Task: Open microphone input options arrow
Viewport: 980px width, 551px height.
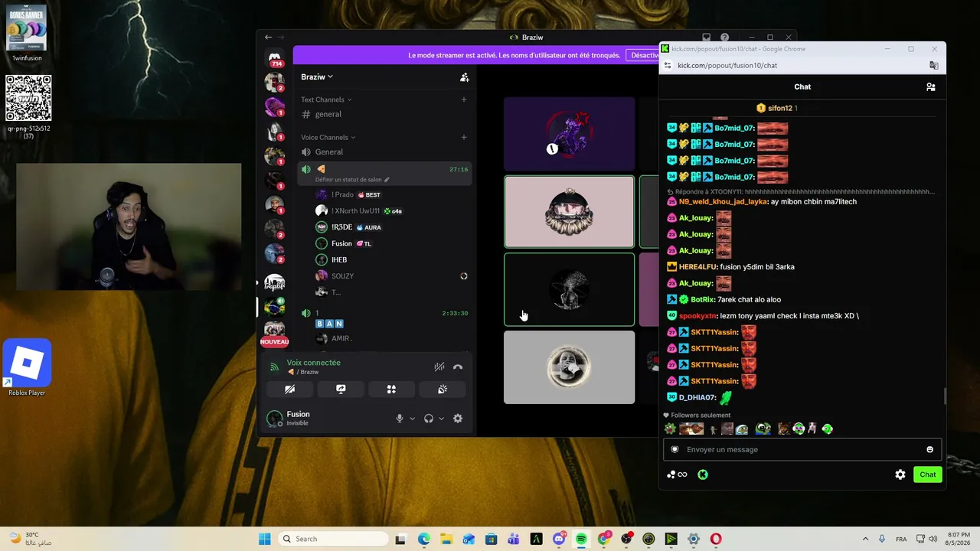Action: pyautogui.click(x=412, y=419)
